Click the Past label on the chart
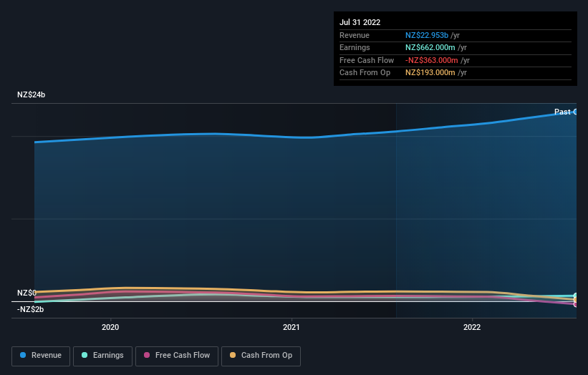Image resolution: width=588 pixels, height=375 pixels. click(562, 112)
